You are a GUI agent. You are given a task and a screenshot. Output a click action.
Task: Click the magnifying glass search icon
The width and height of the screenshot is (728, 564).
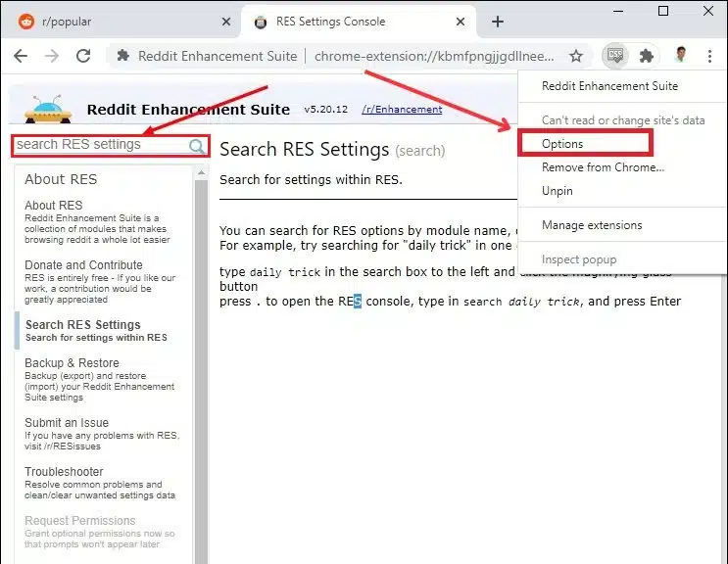click(197, 147)
